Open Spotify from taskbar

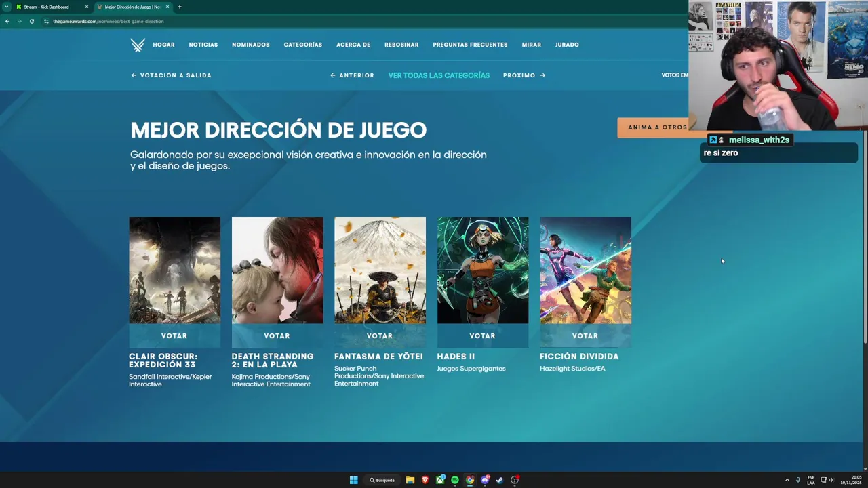[455, 480]
